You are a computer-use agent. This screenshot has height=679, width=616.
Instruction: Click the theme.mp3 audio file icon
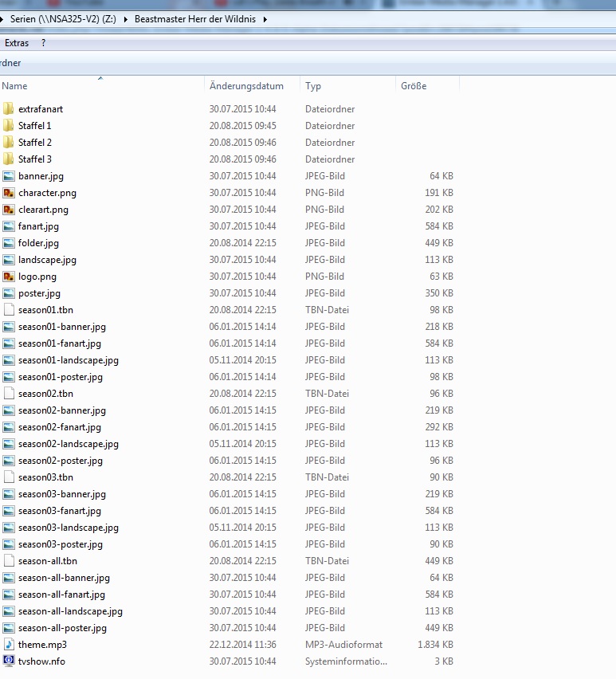(9, 645)
